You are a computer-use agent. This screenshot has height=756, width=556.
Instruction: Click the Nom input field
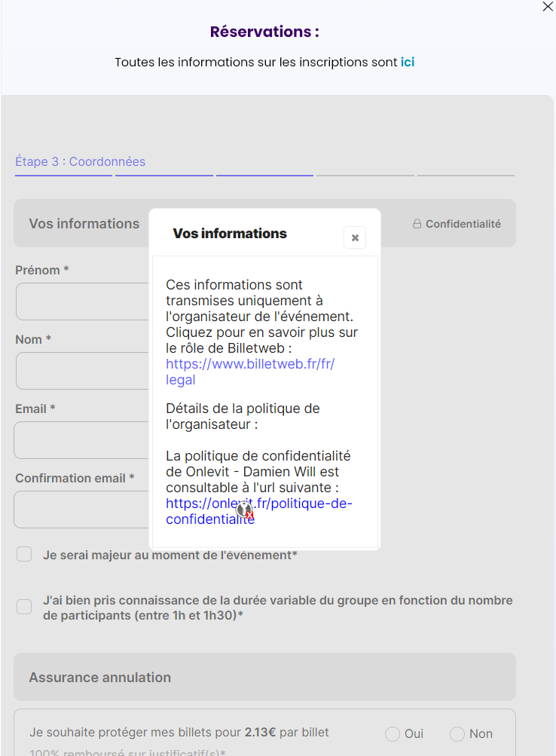point(83,371)
